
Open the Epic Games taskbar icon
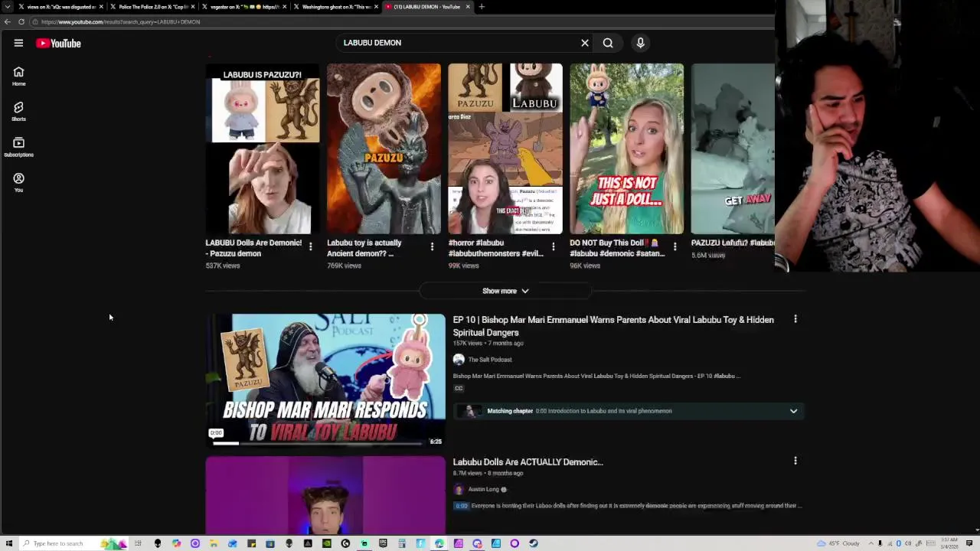[x=383, y=543]
